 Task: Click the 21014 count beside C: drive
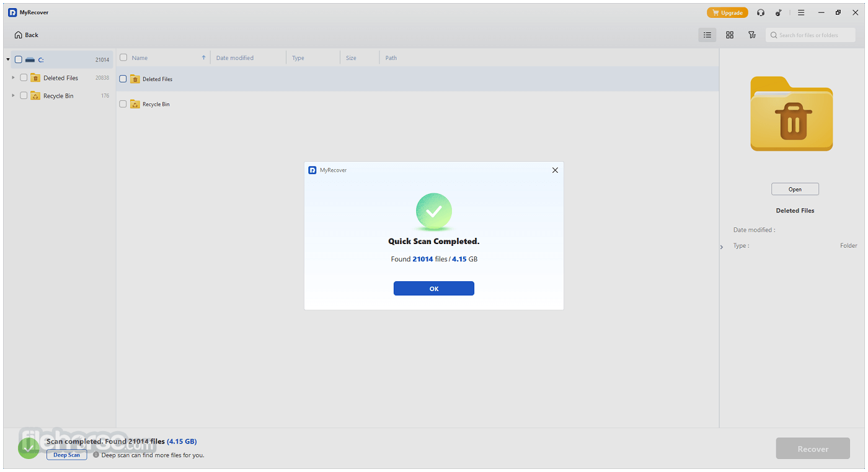point(102,60)
